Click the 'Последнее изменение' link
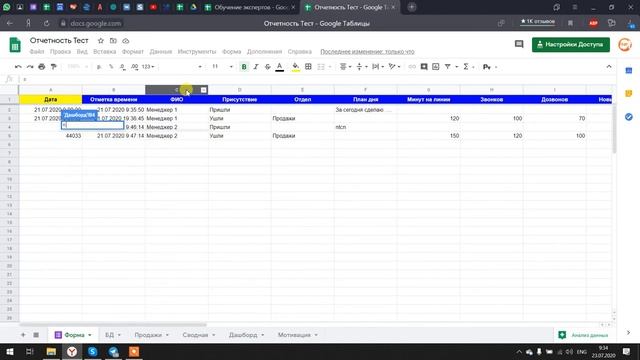Viewport: 640px width, 360px height. coord(367,52)
